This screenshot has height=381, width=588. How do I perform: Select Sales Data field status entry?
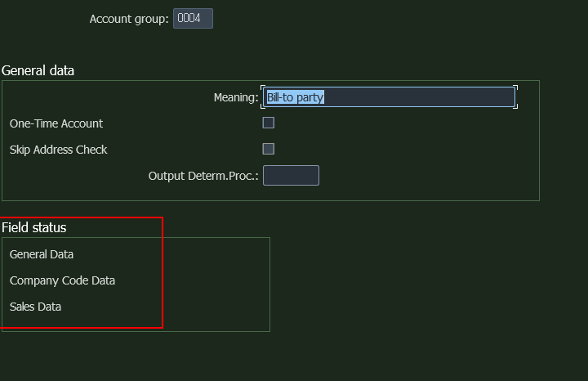(x=35, y=307)
